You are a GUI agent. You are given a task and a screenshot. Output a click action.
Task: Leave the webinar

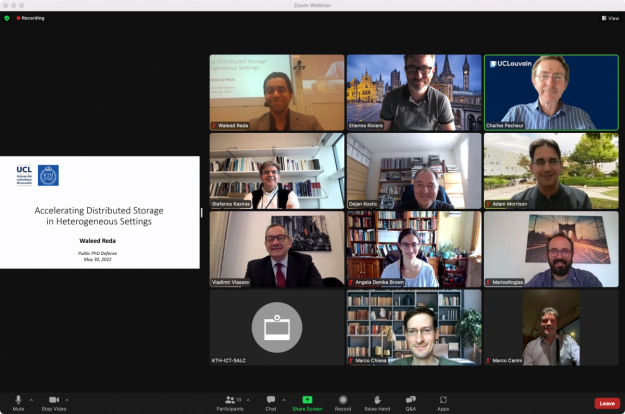tap(606, 403)
